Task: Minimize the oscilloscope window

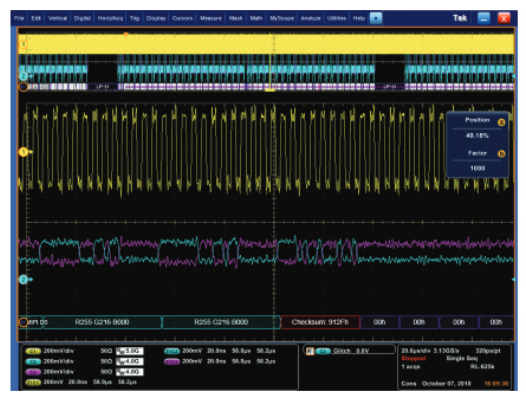Action: [x=483, y=18]
